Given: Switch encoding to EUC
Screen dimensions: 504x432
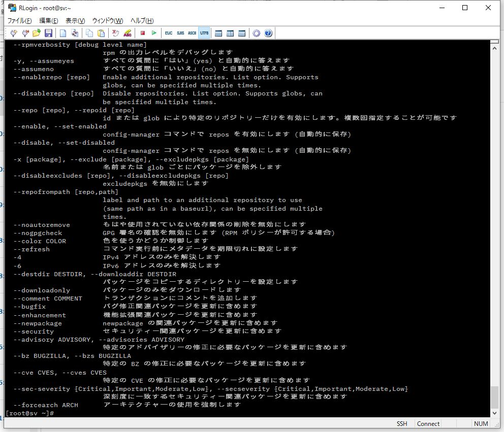Looking at the screenshot, I should (x=169, y=33).
